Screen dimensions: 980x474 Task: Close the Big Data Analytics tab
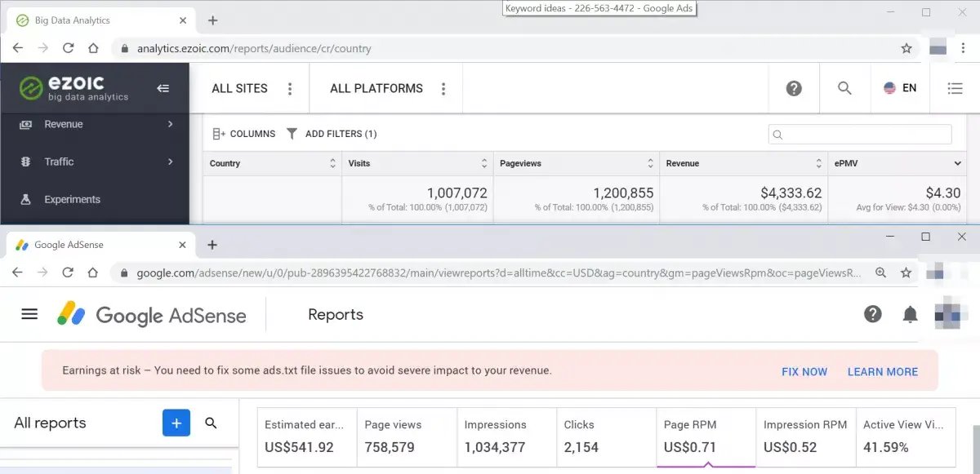183,20
